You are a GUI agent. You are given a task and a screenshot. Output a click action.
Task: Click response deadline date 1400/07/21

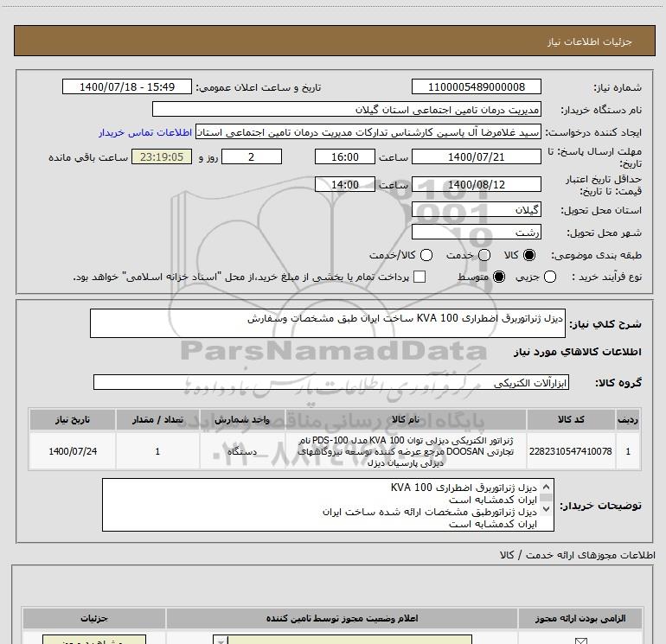click(476, 157)
